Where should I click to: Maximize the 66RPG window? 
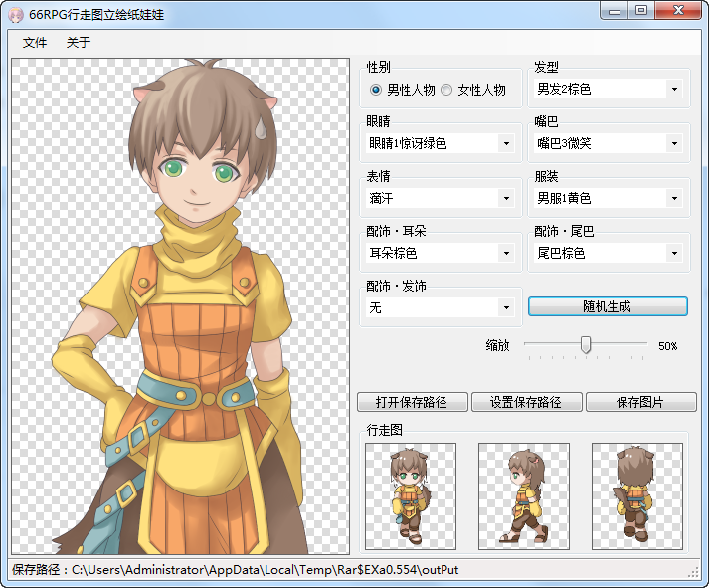(641, 11)
